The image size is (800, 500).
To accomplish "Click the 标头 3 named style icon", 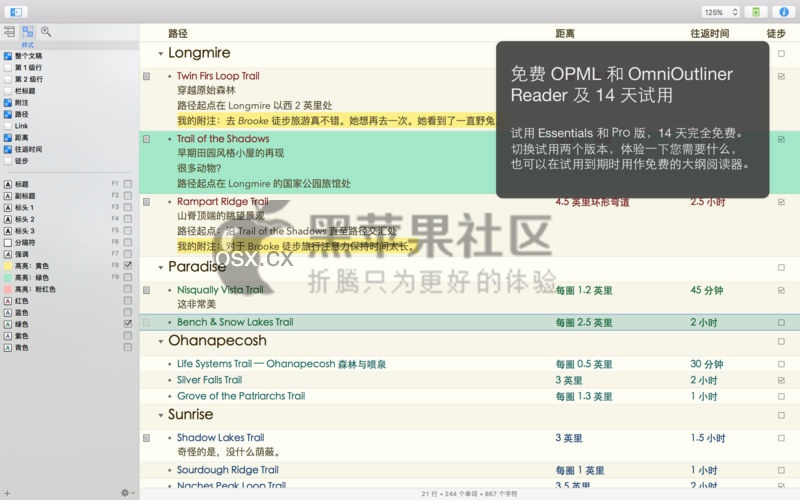I will (x=8, y=231).
